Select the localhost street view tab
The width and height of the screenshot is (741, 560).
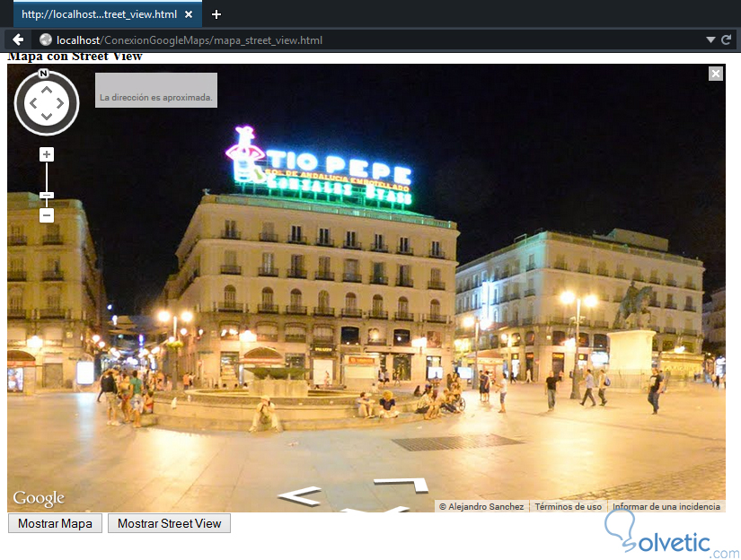[108, 14]
